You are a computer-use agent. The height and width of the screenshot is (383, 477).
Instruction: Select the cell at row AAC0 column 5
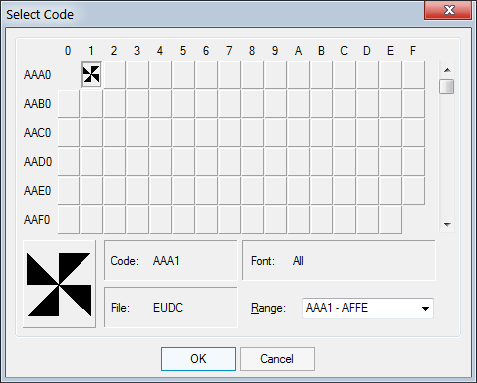point(183,132)
